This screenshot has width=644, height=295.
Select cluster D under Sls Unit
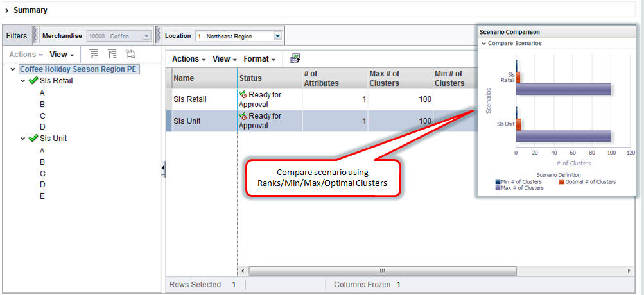point(42,185)
